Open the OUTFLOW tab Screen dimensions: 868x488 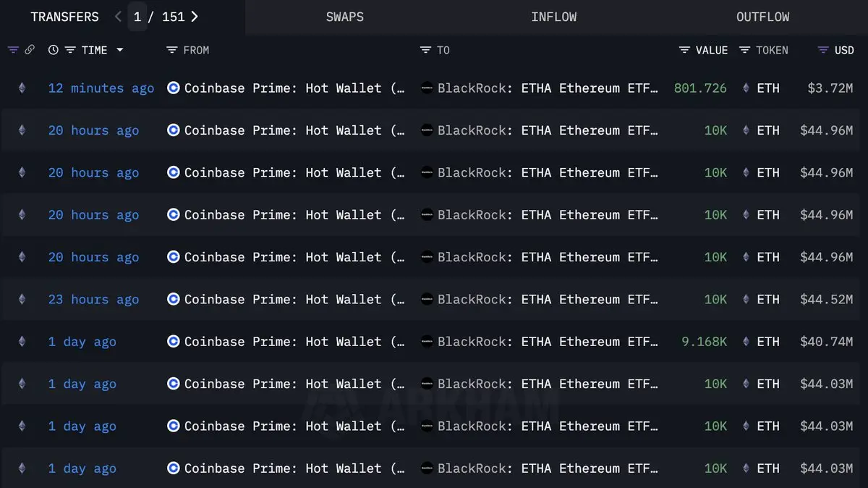pos(763,17)
